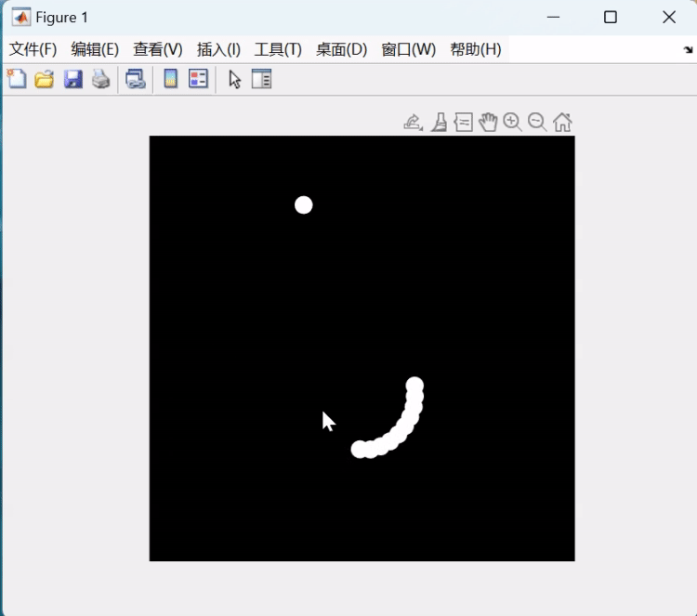The image size is (697, 616).
Task: Open the 编辑(E) menu
Action: click(95, 49)
